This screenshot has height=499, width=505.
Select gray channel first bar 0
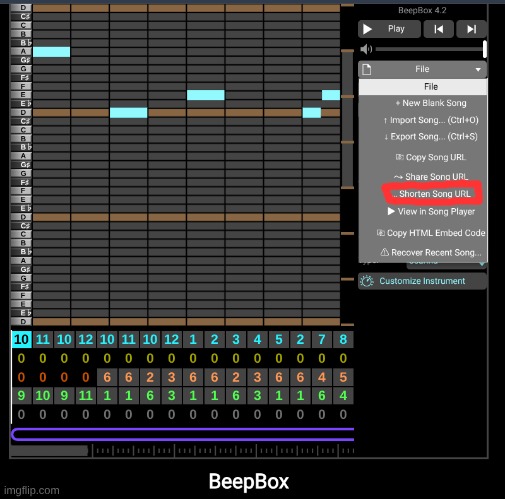(x=21, y=414)
